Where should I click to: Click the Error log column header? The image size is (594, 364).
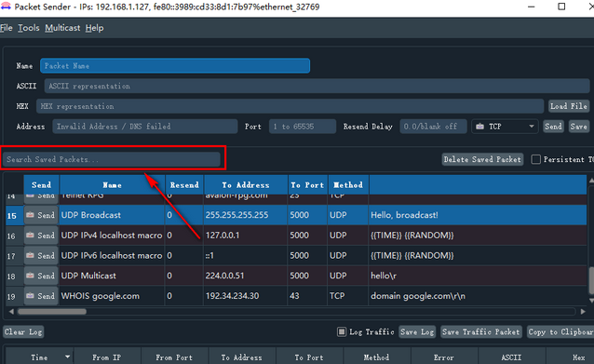pyautogui.click(x=444, y=357)
